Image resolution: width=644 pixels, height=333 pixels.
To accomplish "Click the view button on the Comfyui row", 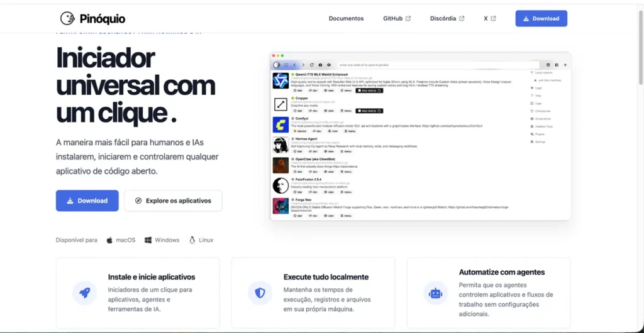I will click(332, 131).
